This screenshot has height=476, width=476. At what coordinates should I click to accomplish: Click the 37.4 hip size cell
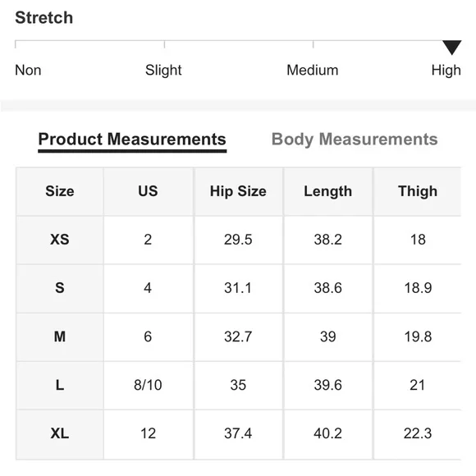point(238,433)
